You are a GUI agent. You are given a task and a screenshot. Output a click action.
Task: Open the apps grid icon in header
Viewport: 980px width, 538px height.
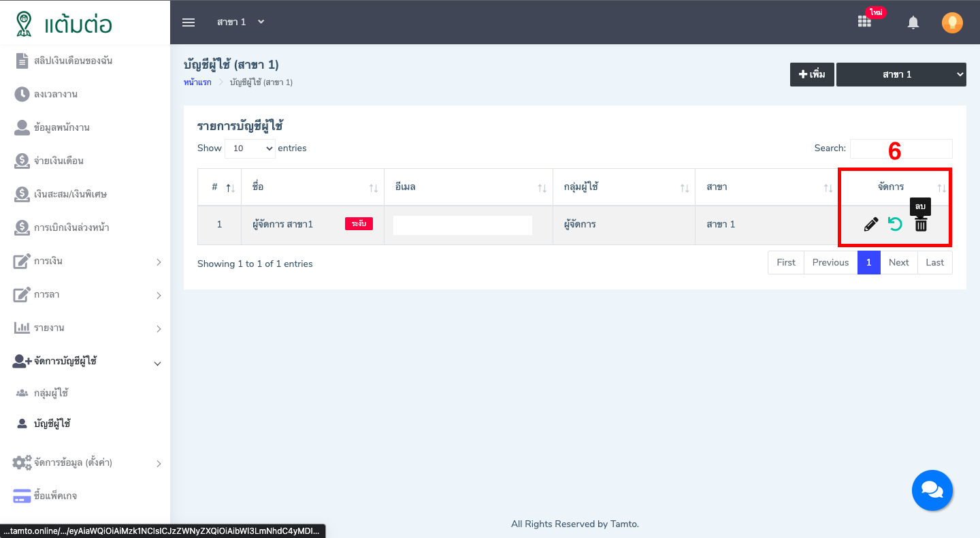tap(864, 22)
